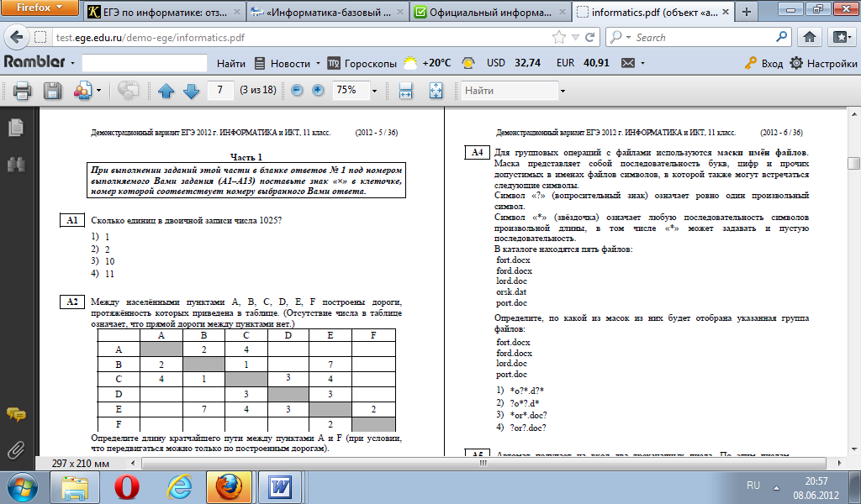Go to the Firefox home page icon
The image size is (861, 504).
click(810, 37)
